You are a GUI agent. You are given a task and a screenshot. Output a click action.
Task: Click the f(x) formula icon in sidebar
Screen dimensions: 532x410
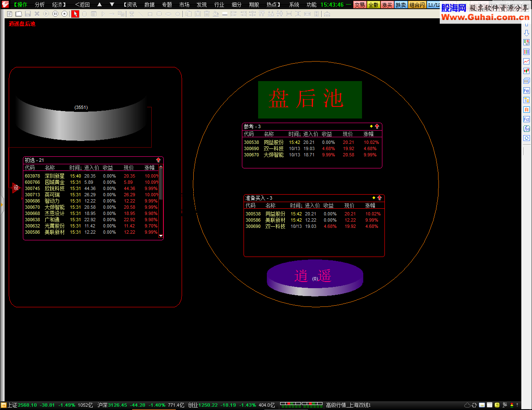[527, 128]
